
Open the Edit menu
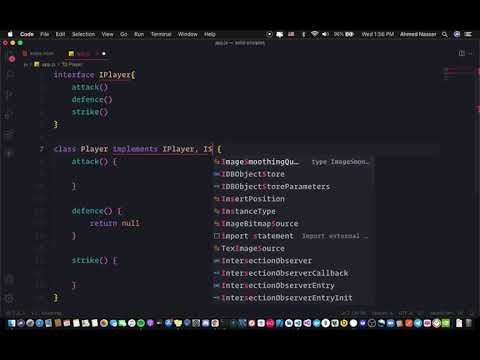pyautogui.click(x=60, y=34)
